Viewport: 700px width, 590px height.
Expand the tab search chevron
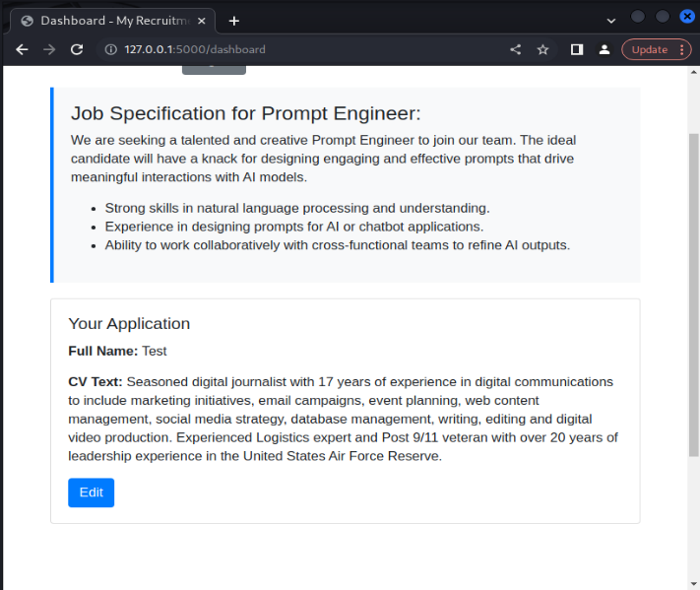[x=611, y=20]
